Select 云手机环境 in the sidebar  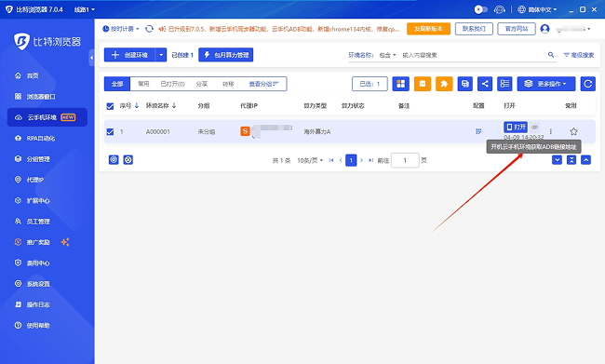point(47,117)
